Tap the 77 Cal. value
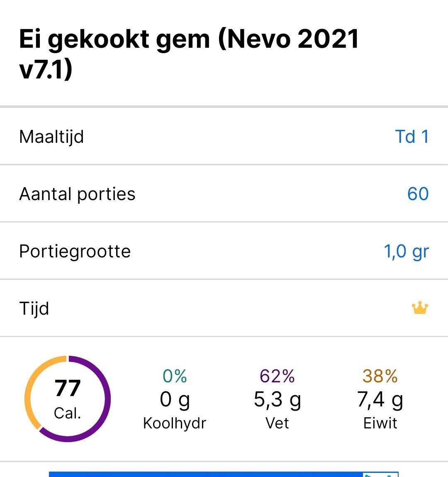The image size is (448, 477). coord(68,399)
